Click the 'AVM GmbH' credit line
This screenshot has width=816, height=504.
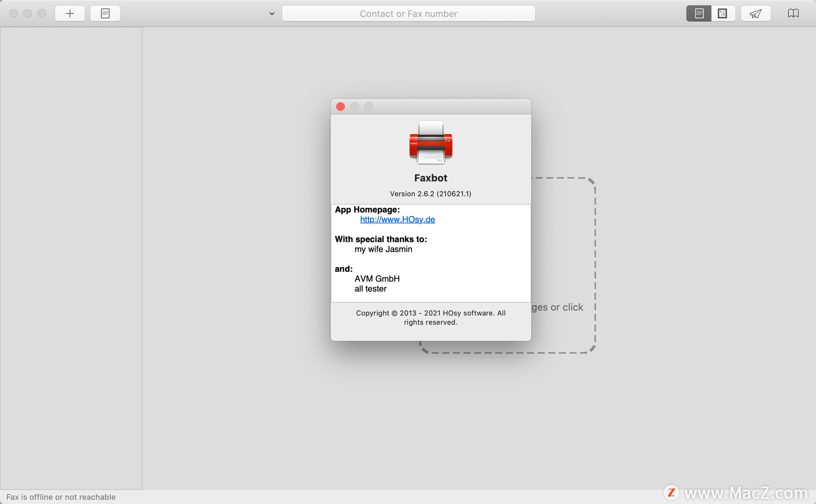click(377, 279)
